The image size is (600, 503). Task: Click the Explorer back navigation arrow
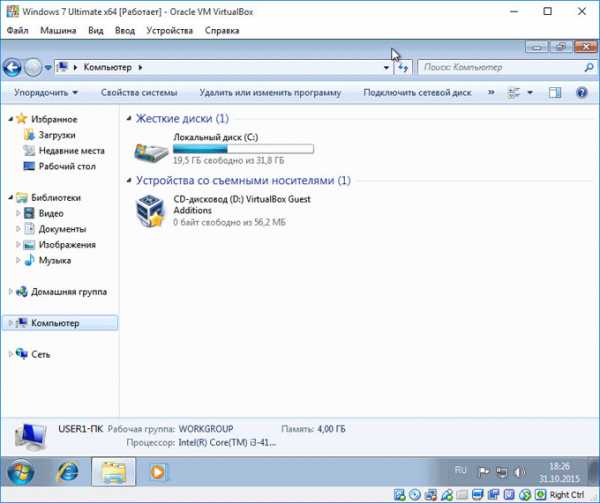coord(12,68)
